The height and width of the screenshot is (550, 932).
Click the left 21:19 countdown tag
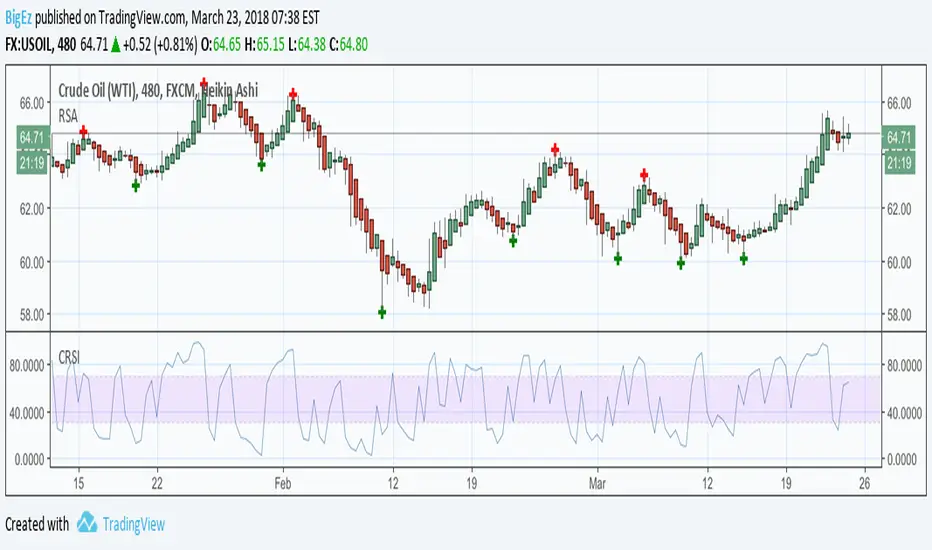pos(32,162)
